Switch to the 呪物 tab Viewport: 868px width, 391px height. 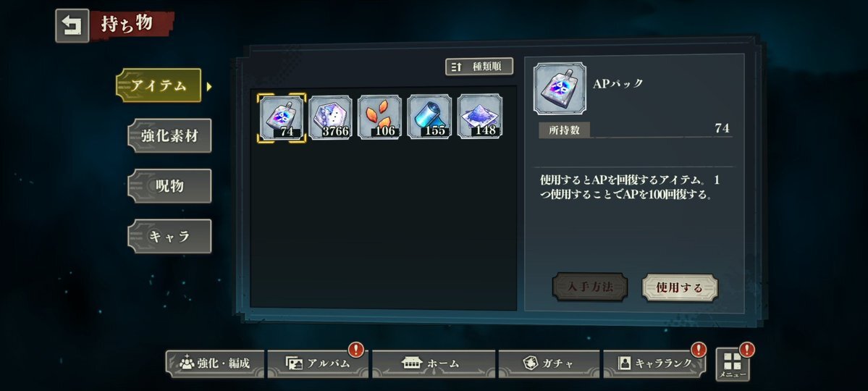pyautogui.click(x=169, y=186)
